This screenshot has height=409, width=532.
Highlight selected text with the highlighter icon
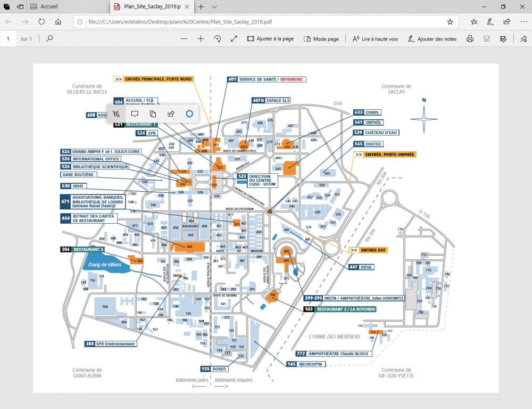tap(117, 113)
